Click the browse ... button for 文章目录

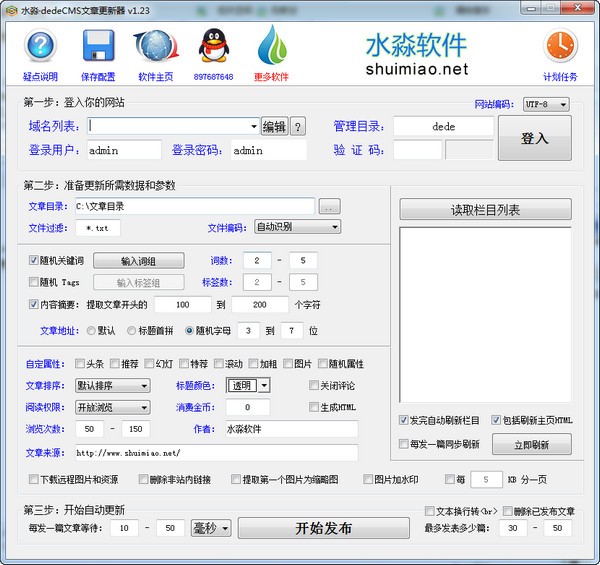click(329, 207)
